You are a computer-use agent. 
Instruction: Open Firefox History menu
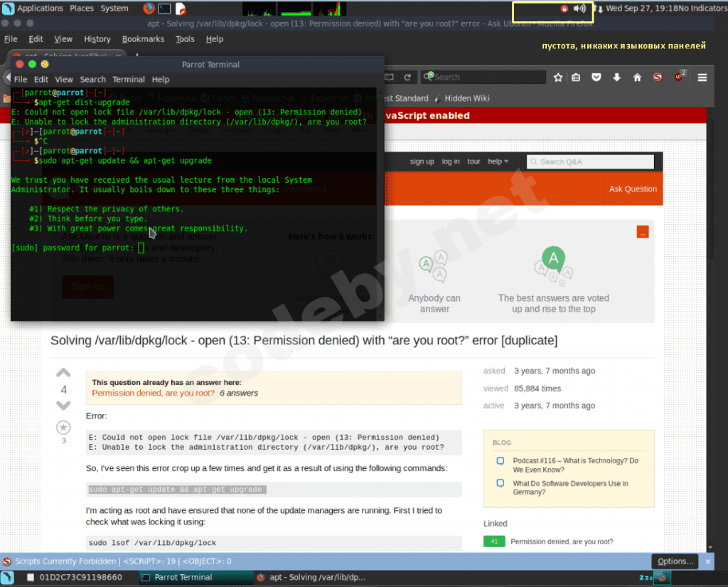pos(97,39)
